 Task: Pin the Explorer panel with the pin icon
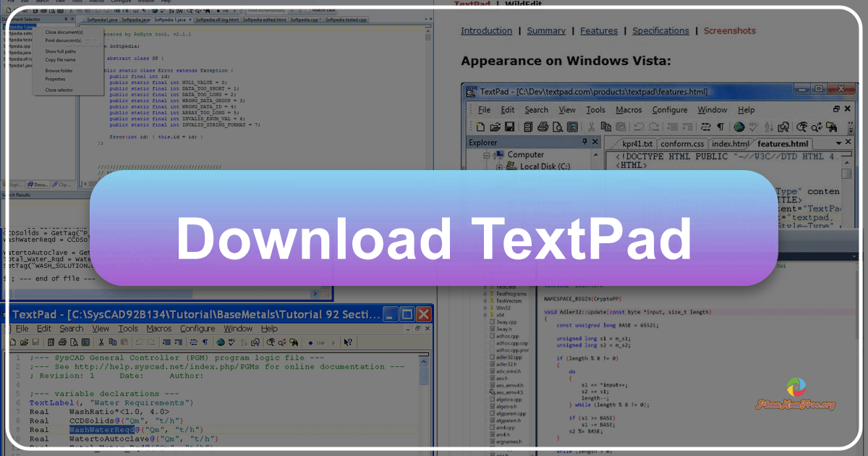(584, 141)
